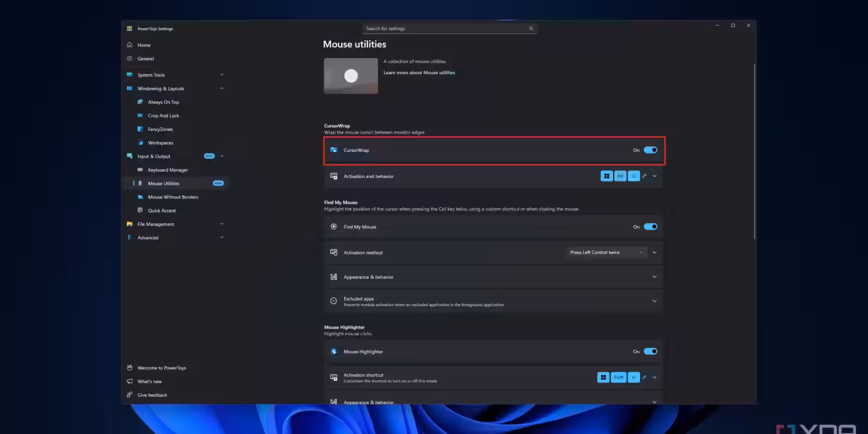868x434 pixels.
Task: Disable the Find My Mouse toggle
Action: point(650,227)
